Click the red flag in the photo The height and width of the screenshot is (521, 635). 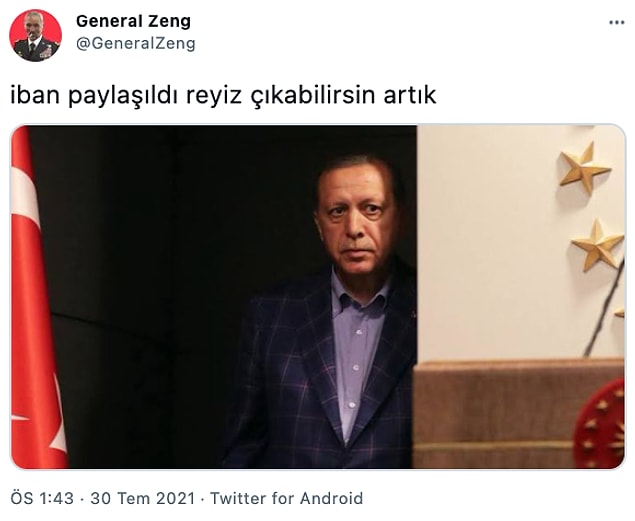point(36,298)
